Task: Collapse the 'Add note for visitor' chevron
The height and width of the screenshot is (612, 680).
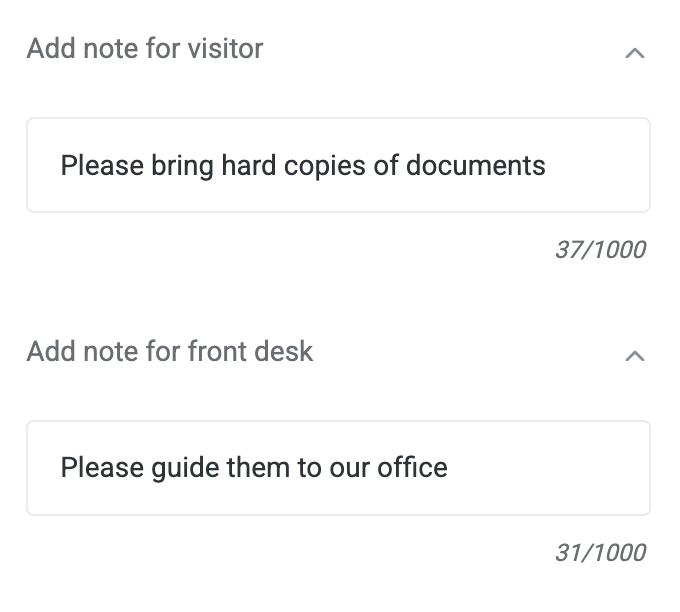Action: tap(634, 53)
